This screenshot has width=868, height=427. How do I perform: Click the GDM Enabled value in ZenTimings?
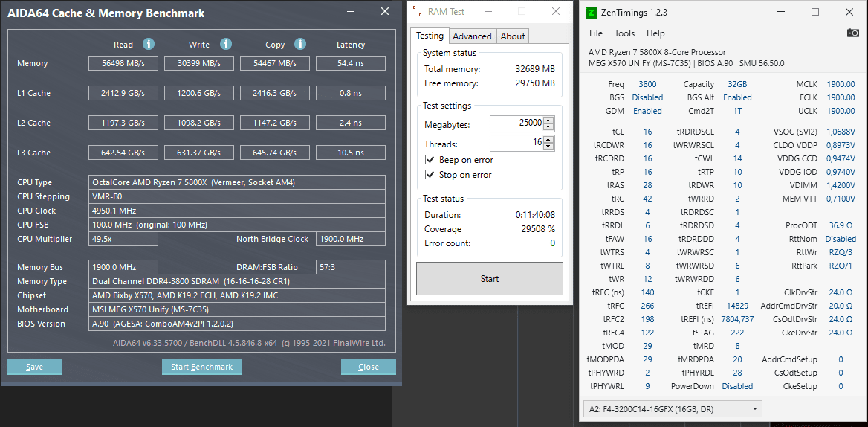tap(647, 111)
